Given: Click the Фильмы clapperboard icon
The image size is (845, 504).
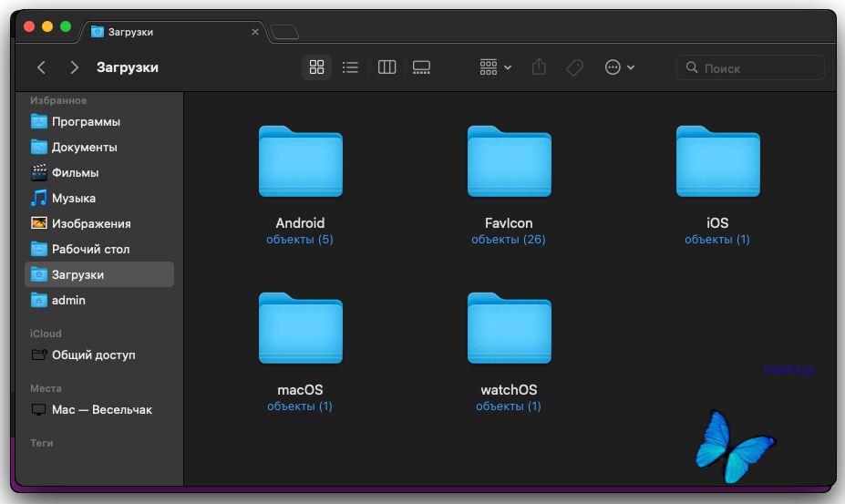Looking at the screenshot, I should (39, 172).
